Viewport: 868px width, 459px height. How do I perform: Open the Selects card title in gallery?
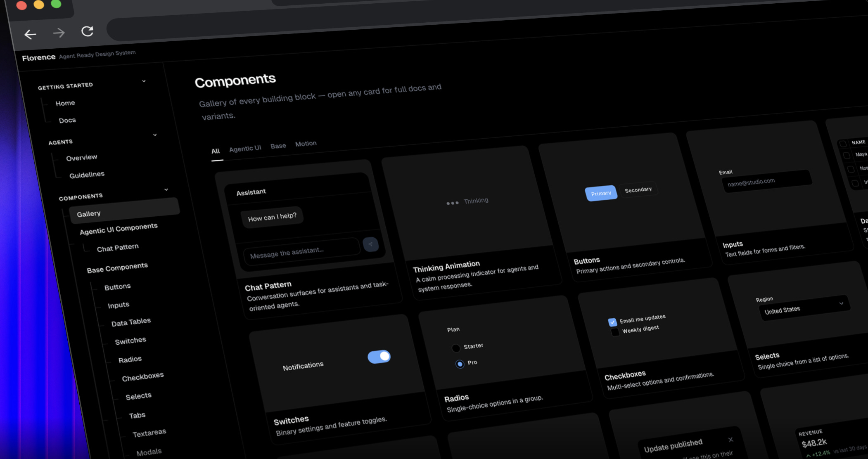pyautogui.click(x=767, y=356)
